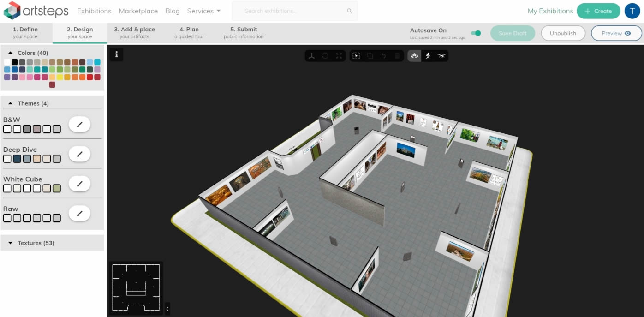644x317 pixels.
Task: Click into the Search exhibitions field
Action: (291, 11)
